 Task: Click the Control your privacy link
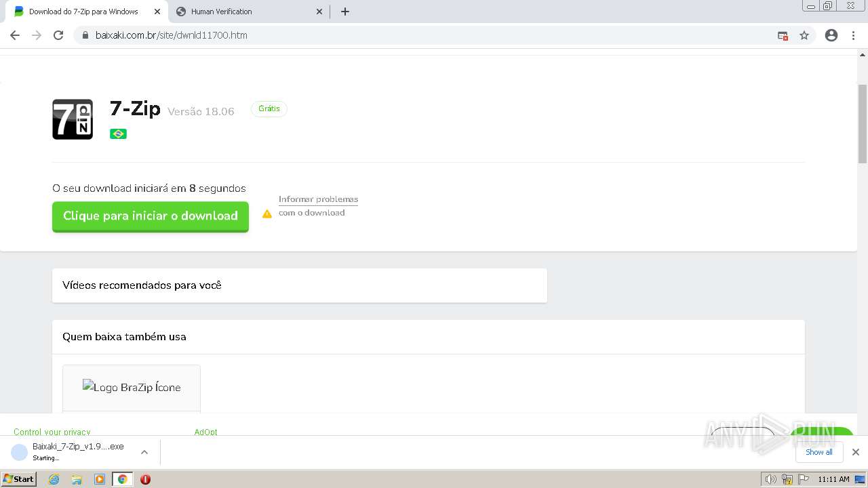pos(52,432)
